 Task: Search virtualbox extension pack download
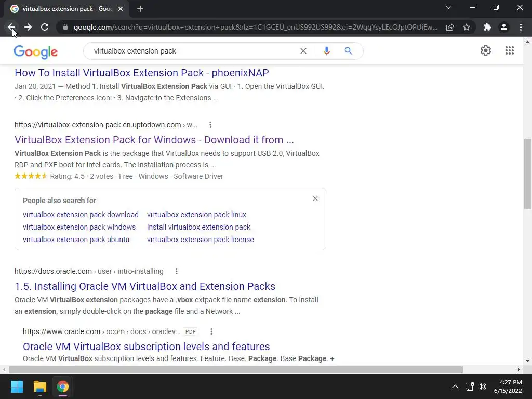pyautogui.click(x=81, y=215)
